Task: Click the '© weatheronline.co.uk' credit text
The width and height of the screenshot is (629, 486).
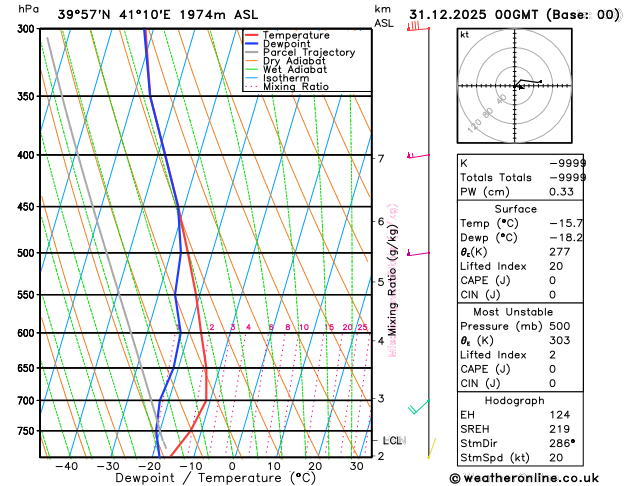Action: (524, 478)
